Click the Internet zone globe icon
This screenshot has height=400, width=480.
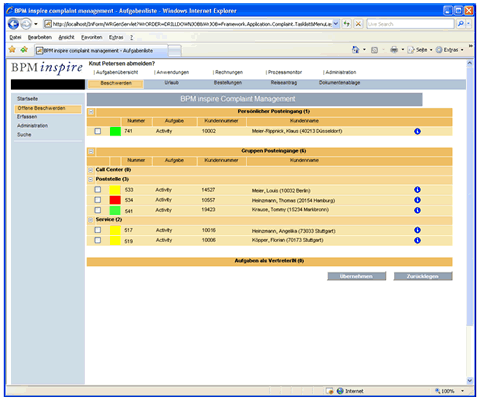[x=340, y=391]
